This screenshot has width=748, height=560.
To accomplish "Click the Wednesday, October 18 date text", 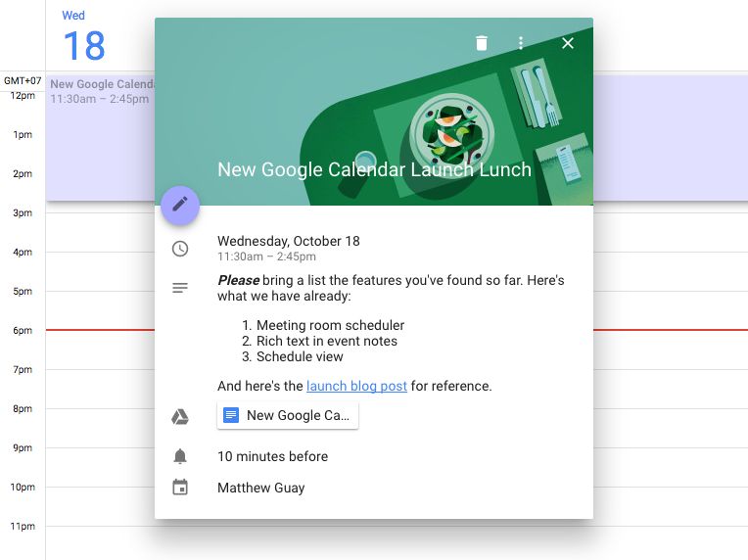I will [x=289, y=241].
